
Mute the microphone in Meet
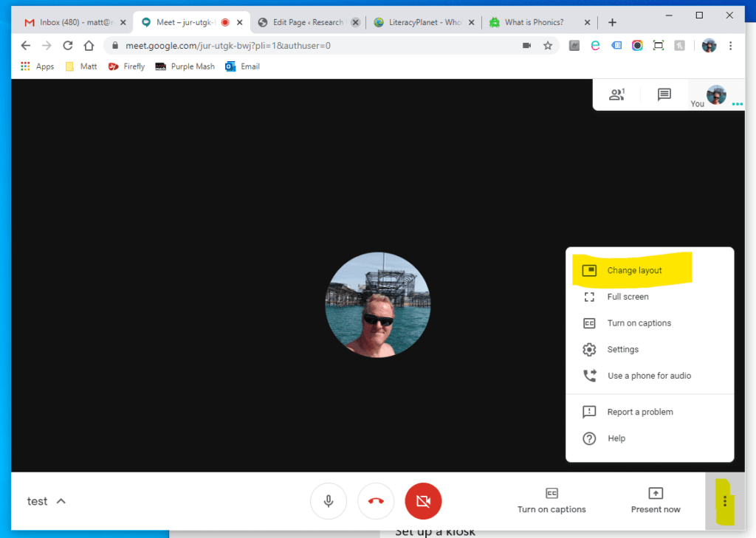click(329, 501)
